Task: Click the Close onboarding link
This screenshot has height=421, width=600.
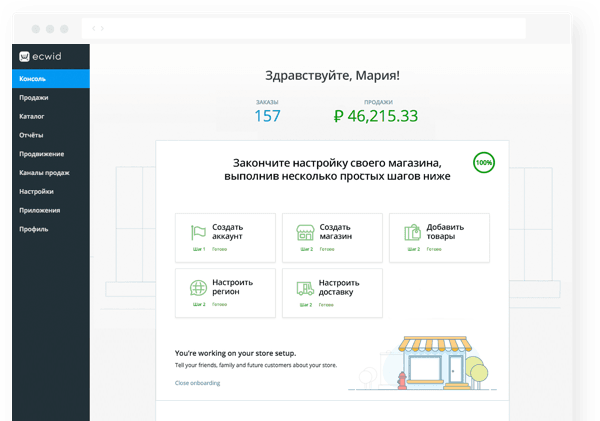Action: click(x=197, y=383)
